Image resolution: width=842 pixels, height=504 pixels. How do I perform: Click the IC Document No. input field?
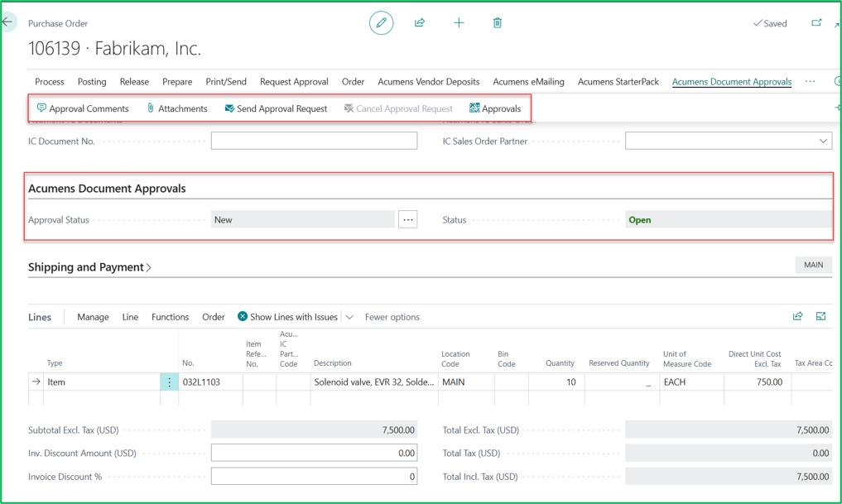click(314, 141)
